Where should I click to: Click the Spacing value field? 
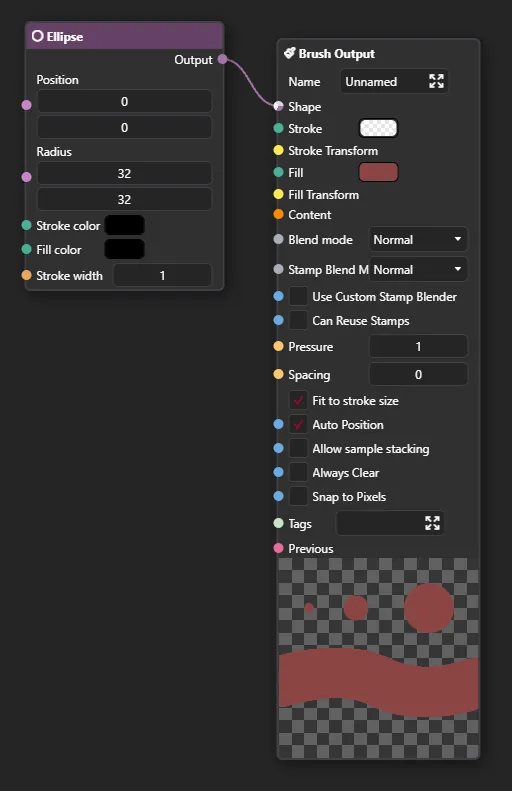tap(418, 374)
